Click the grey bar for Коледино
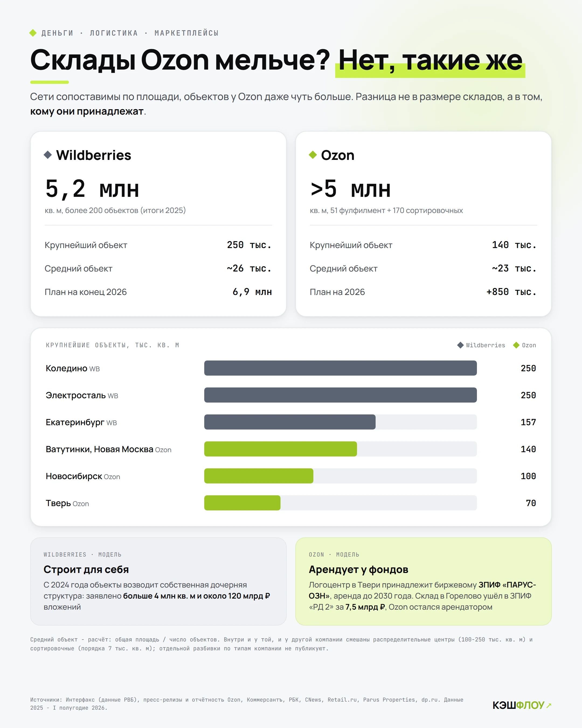The height and width of the screenshot is (728, 582). [340, 368]
